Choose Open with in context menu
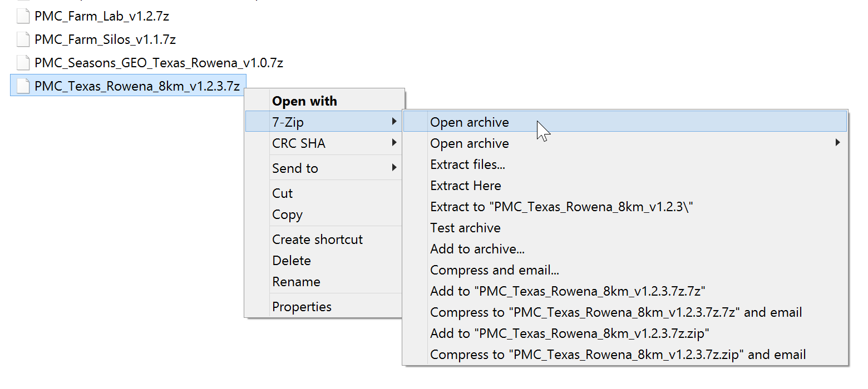 point(323,101)
